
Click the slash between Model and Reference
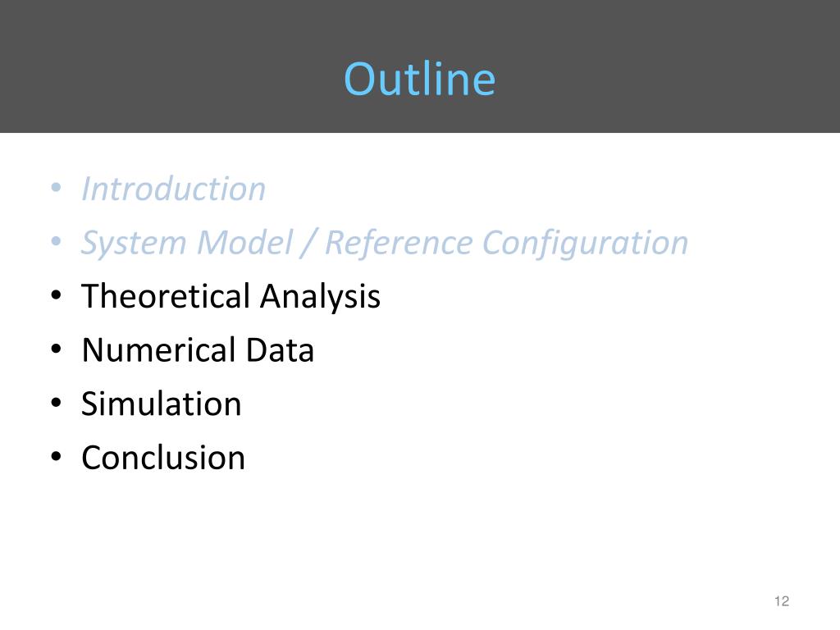coord(309,243)
